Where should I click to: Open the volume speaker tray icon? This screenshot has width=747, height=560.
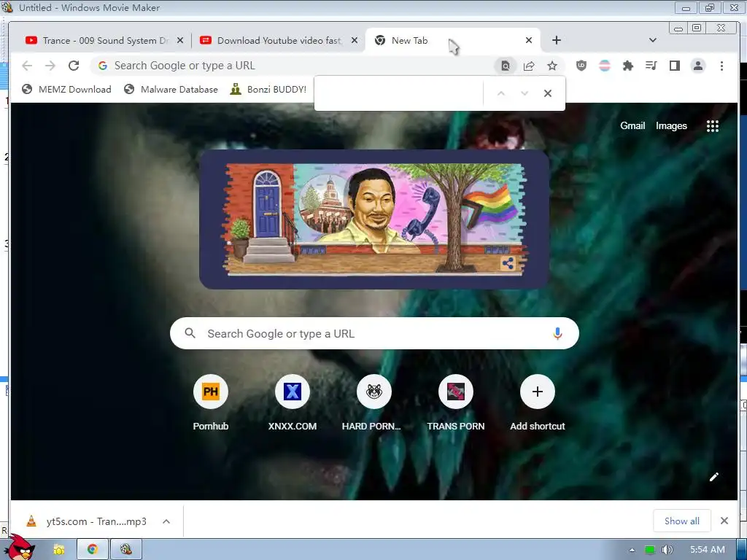click(667, 550)
